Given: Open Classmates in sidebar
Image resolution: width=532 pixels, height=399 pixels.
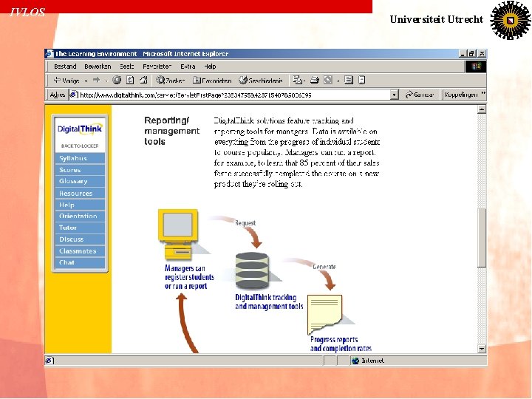Looking at the screenshot, I should click(x=80, y=251).
